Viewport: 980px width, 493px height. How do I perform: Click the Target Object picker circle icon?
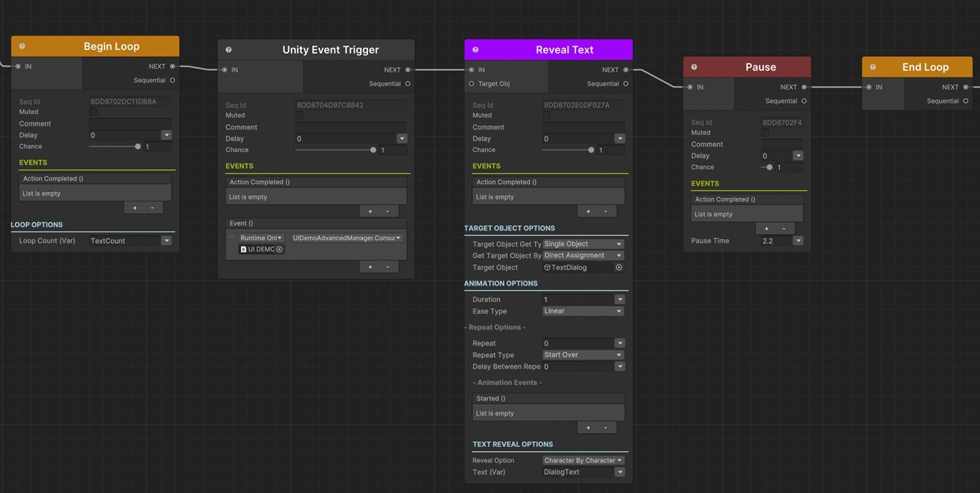[619, 267]
